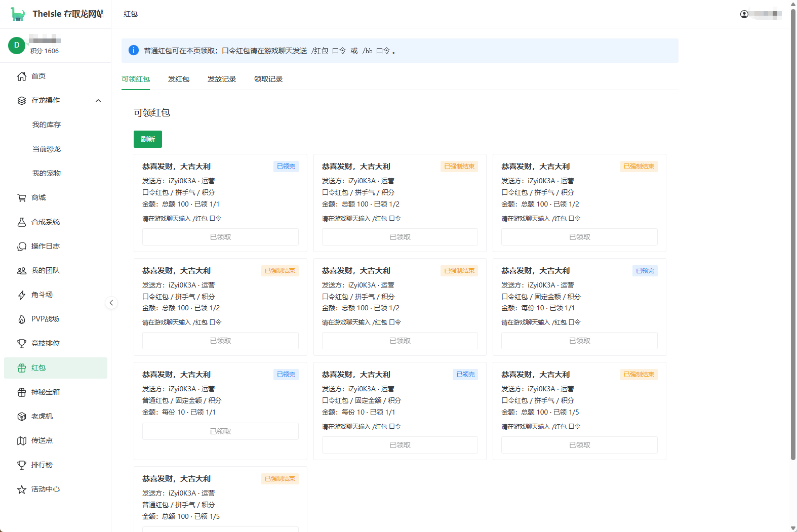Image resolution: width=797 pixels, height=532 pixels.
Task: Click the layers icon beside 存龙操作
Action: [x=22, y=101]
